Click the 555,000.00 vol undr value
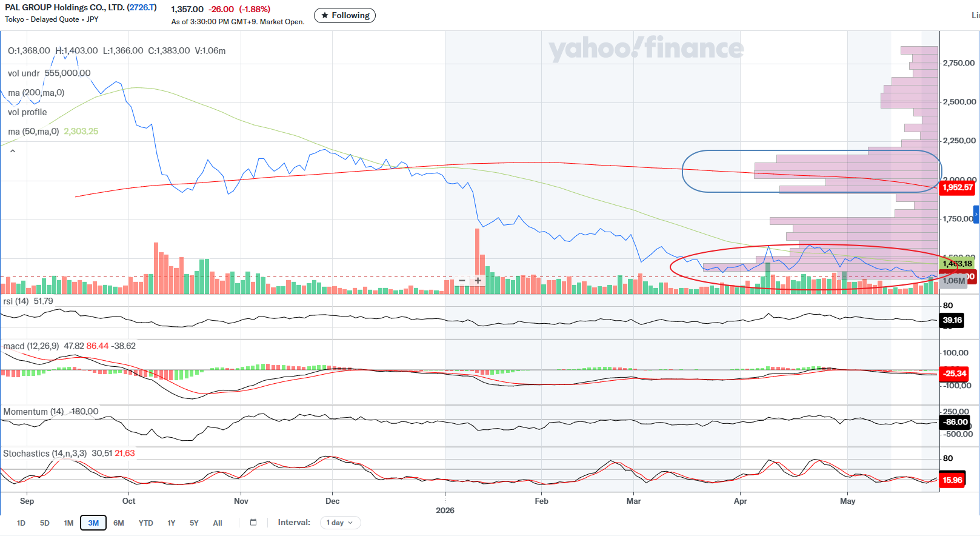 [68, 73]
